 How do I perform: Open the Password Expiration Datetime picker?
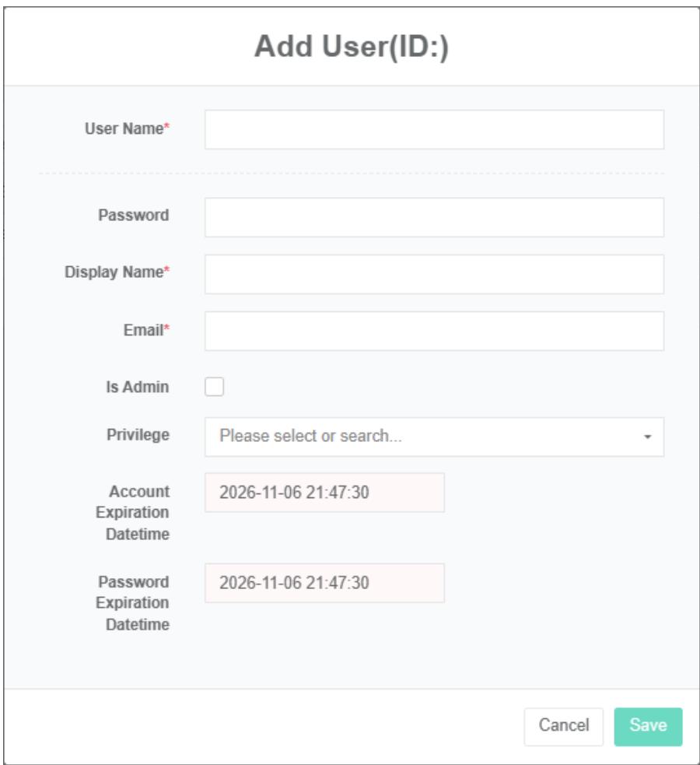(x=324, y=583)
